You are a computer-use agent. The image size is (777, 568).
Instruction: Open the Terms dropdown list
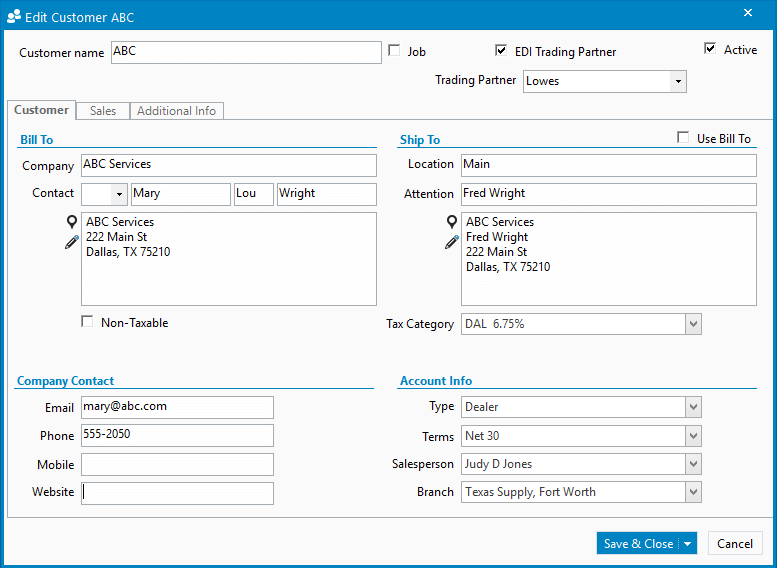693,436
